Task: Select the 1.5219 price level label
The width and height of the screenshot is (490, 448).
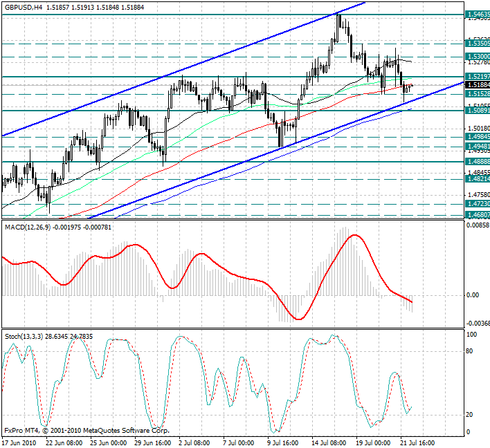Action: click(x=478, y=77)
